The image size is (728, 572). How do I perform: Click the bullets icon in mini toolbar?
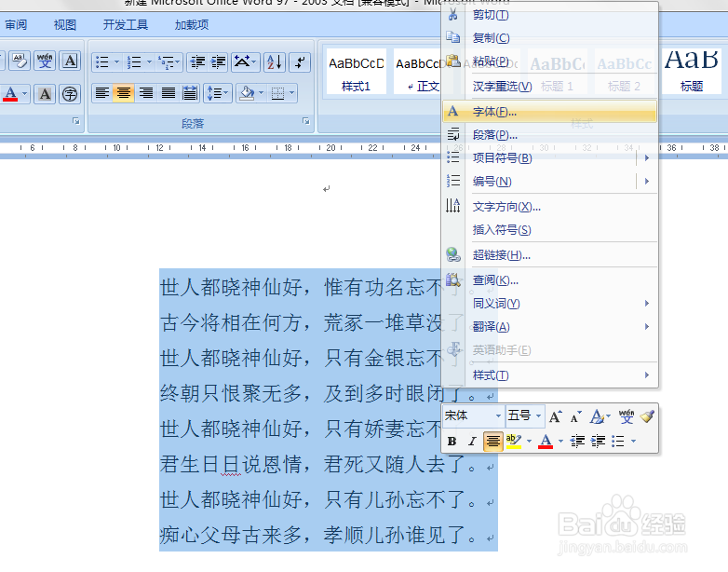pyautogui.click(x=618, y=441)
